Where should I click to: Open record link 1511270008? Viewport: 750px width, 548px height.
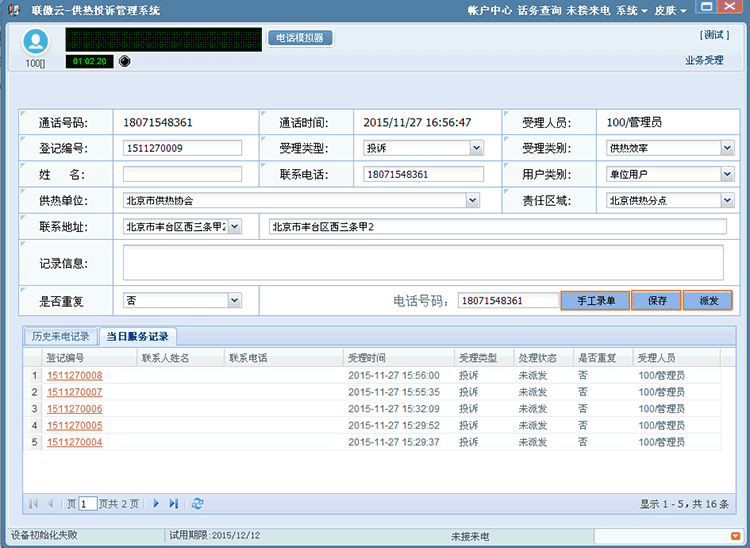pyautogui.click(x=74, y=375)
